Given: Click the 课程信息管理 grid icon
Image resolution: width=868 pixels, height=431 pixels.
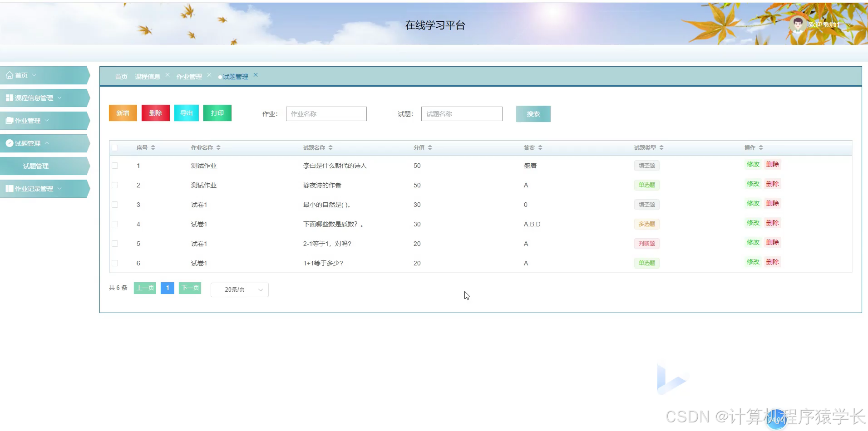Looking at the screenshot, I should (x=9, y=98).
